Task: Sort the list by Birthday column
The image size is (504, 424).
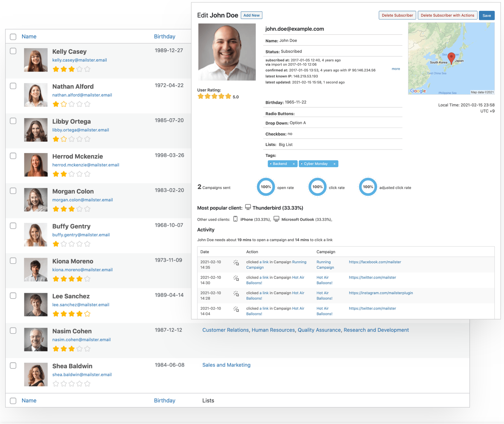Action: (x=164, y=37)
